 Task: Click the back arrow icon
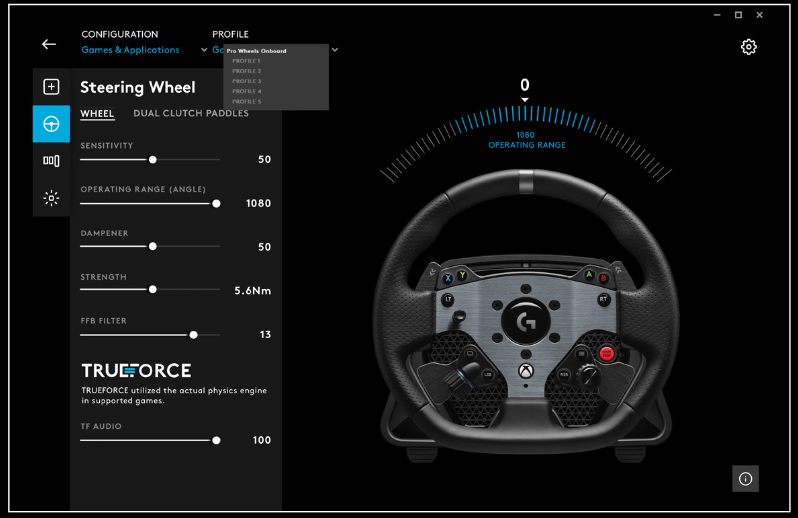click(49, 44)
